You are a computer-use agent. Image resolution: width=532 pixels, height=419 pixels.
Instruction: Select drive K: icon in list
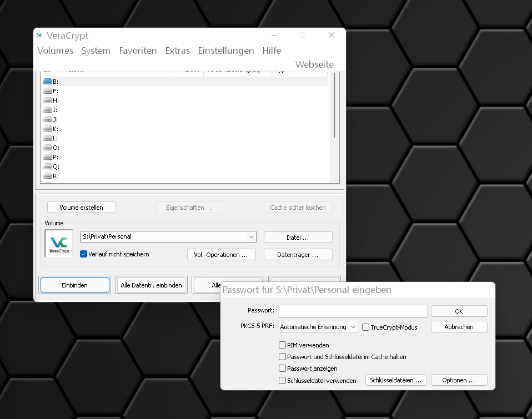pos(48,129)
